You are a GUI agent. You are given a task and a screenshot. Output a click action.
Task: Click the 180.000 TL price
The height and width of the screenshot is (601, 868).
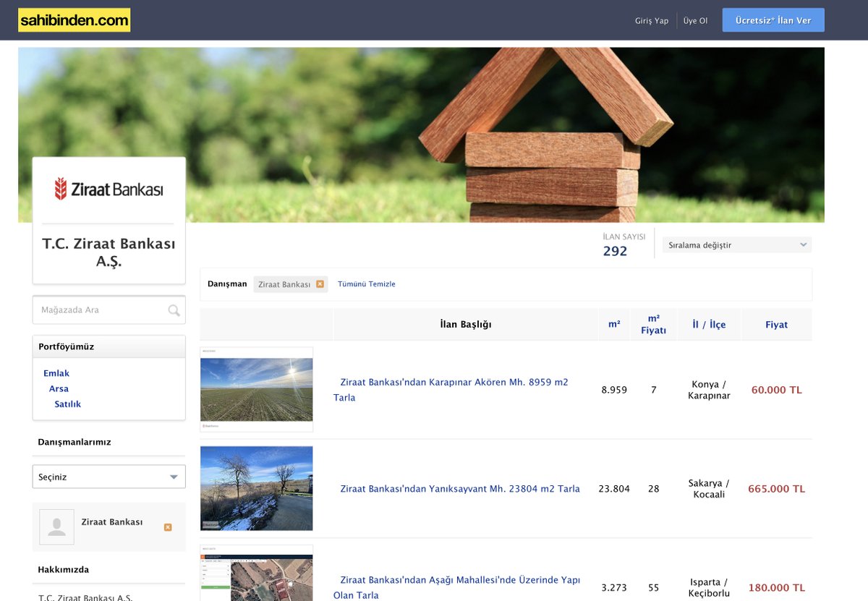[x=776, y=588]
